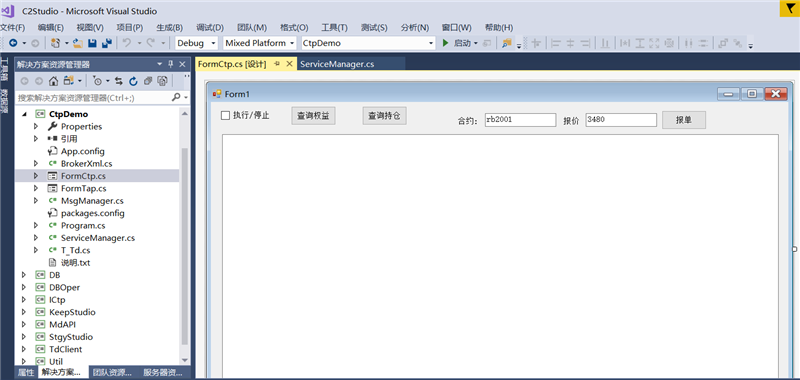The height and width of the screenshot is (380, 800).
Task: Expand the DBOper project node
Action: pyautogui.click(x=24, y=287)
